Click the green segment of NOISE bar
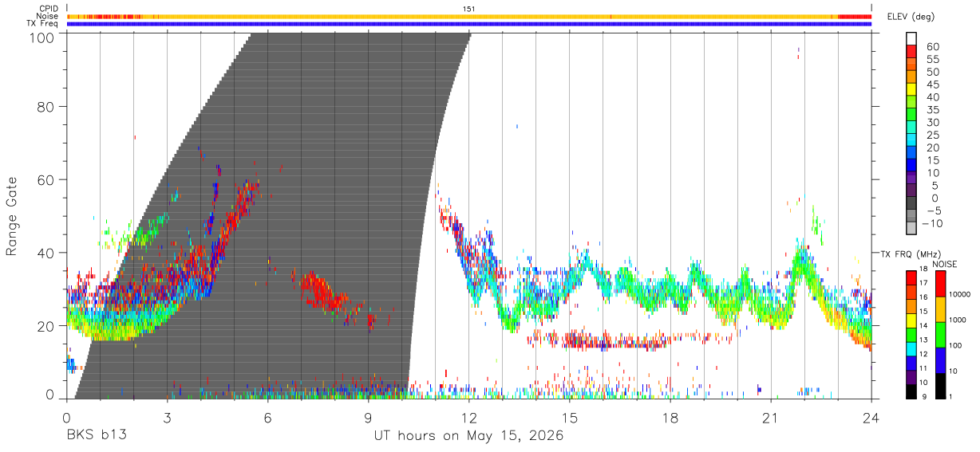This screenshot has height=452, width=980. click(x=941, y=334)
